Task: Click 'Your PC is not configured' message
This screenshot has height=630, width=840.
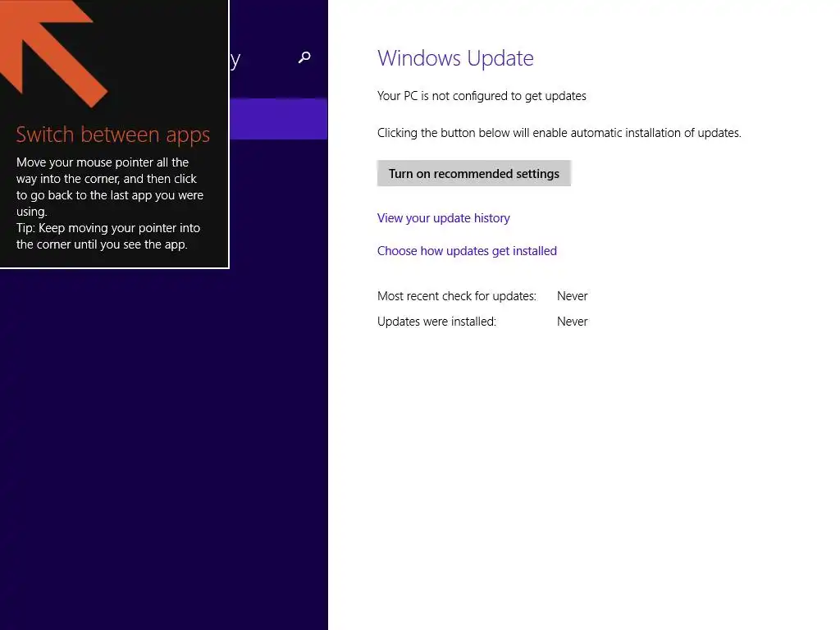Action: point(482,96)
